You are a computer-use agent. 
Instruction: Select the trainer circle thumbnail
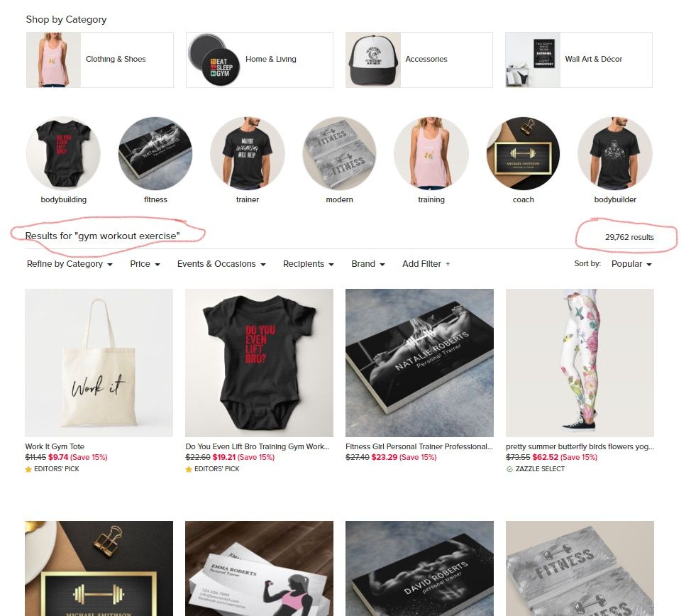(x=248, y=153)
